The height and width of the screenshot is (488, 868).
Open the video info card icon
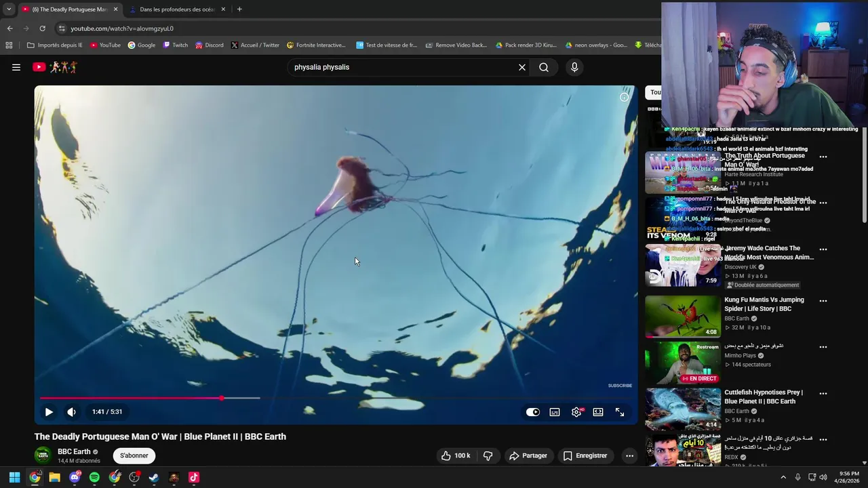pyautogui.click(x=624, y=97)
